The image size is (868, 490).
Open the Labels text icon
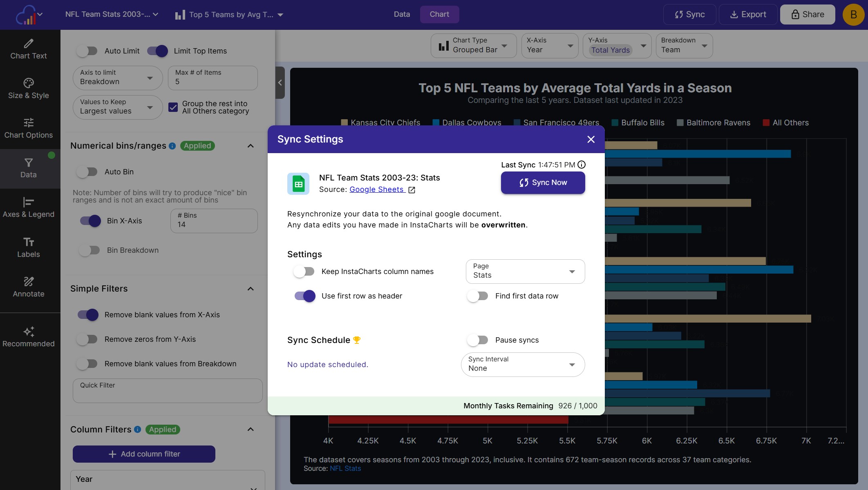(28, 242)
